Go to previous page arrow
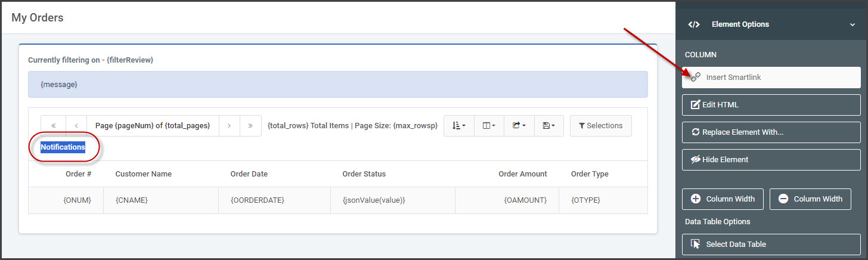This screenshot has height=260, width=868. click(76, 126)
